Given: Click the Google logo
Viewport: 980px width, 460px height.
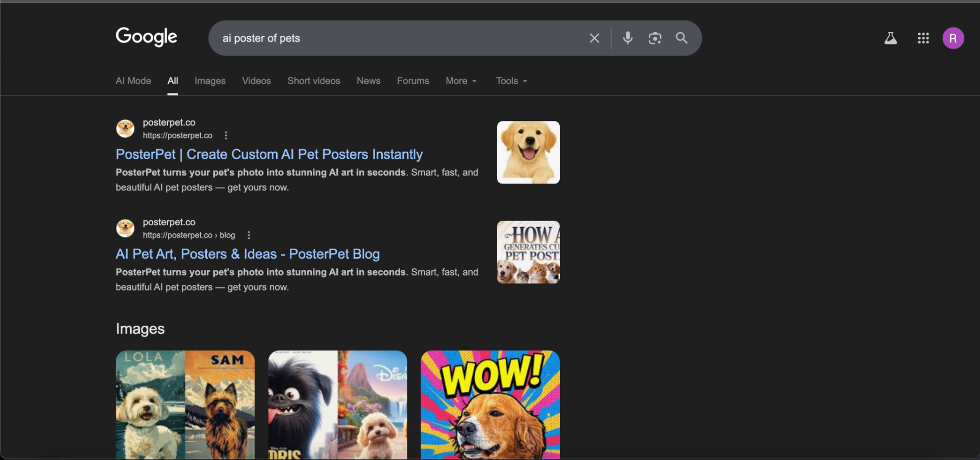Looking at the screenshot, I should tap(146, 37).
